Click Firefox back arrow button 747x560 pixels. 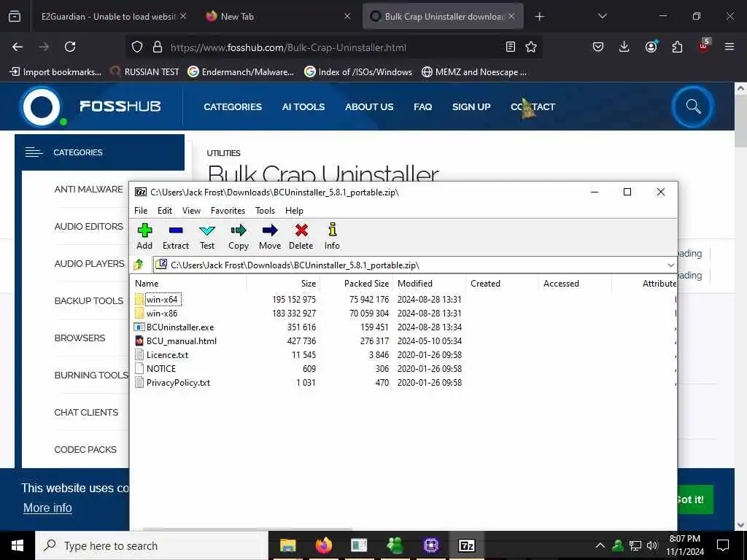coord(18,47)
